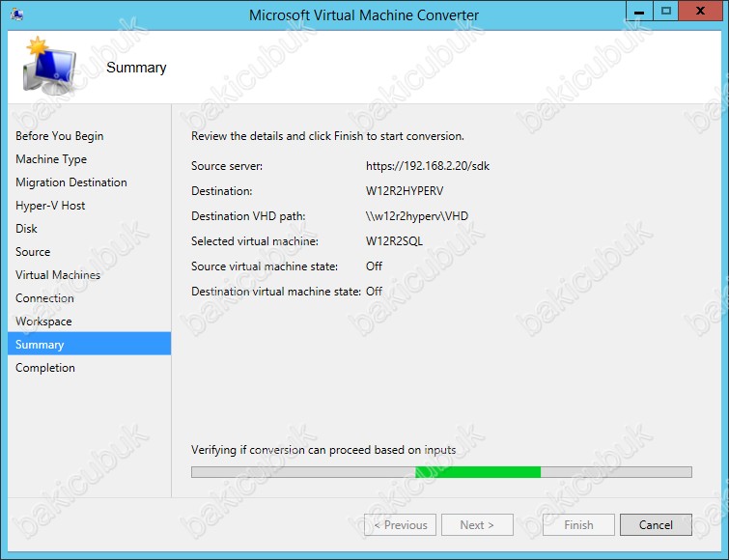The height and width of the screenshot is (560, 729).
Task: Click the highlighted Summary step
Action: pyautogui.click(x=40, y=345)
